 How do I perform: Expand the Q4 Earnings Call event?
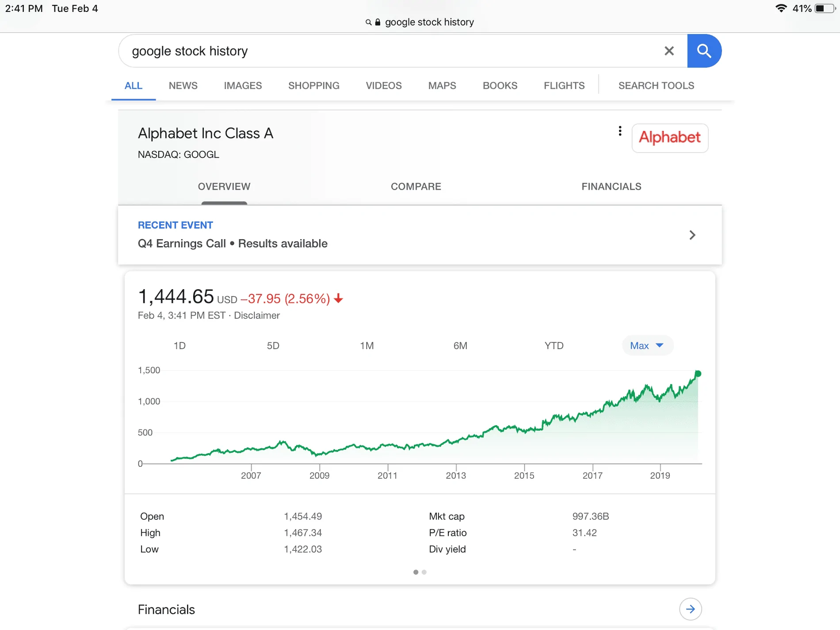[692, 235]
